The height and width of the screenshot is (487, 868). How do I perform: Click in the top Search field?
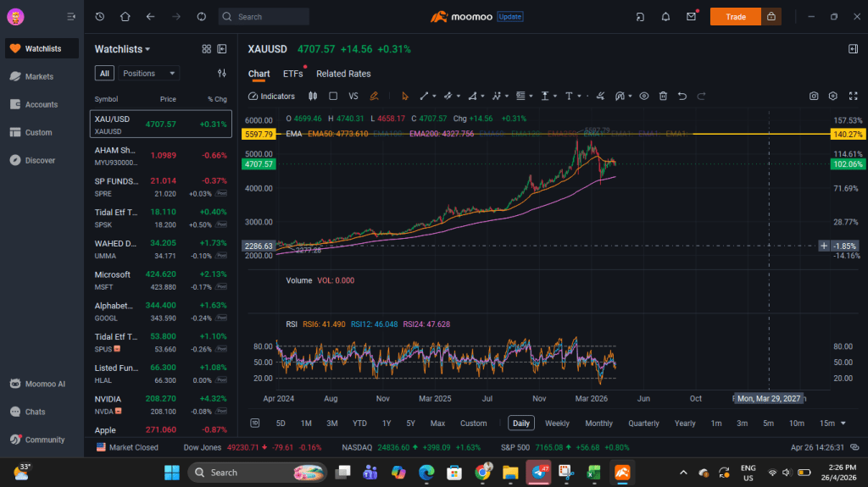264,17
